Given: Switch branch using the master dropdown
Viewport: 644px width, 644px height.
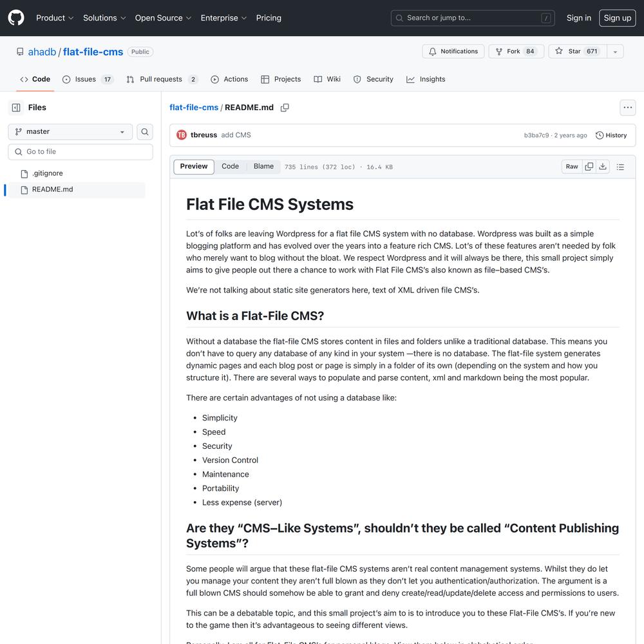Looking at the screenshot, I should [x=70, y=132].
